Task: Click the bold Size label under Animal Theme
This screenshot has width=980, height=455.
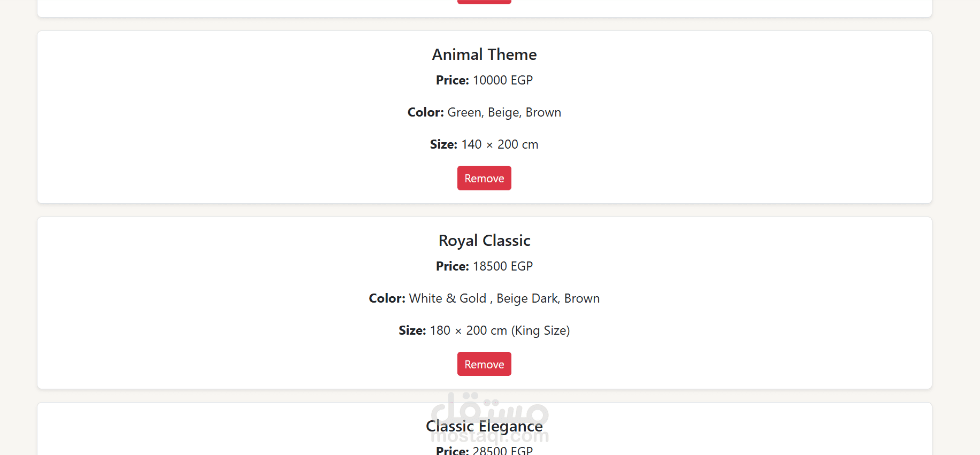Action: click(443, 144)
